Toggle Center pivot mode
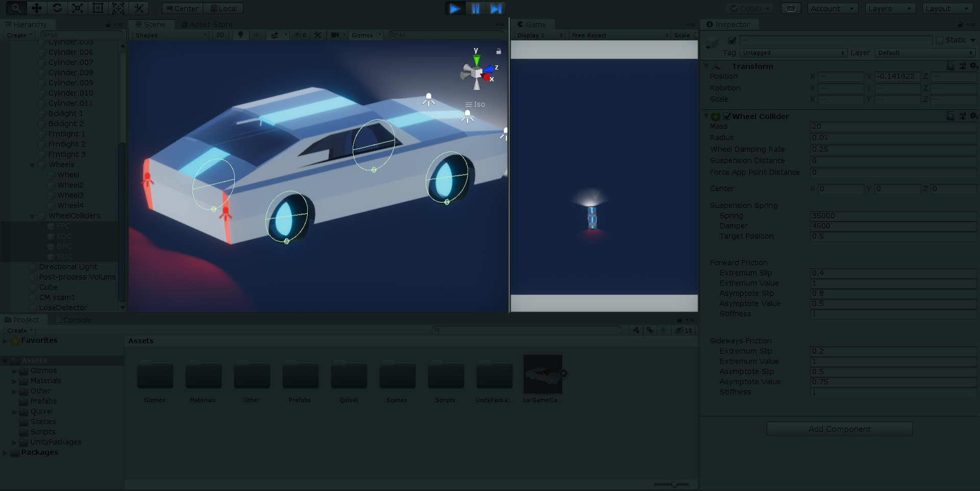This screenshot has width=980, height=491. [x=182, y=9]
